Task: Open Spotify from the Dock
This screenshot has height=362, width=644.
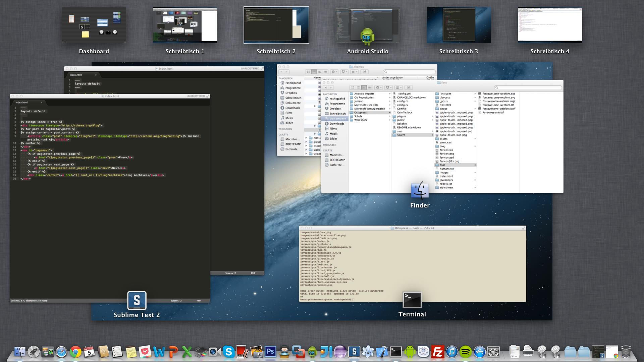Action: click(466, 352)
